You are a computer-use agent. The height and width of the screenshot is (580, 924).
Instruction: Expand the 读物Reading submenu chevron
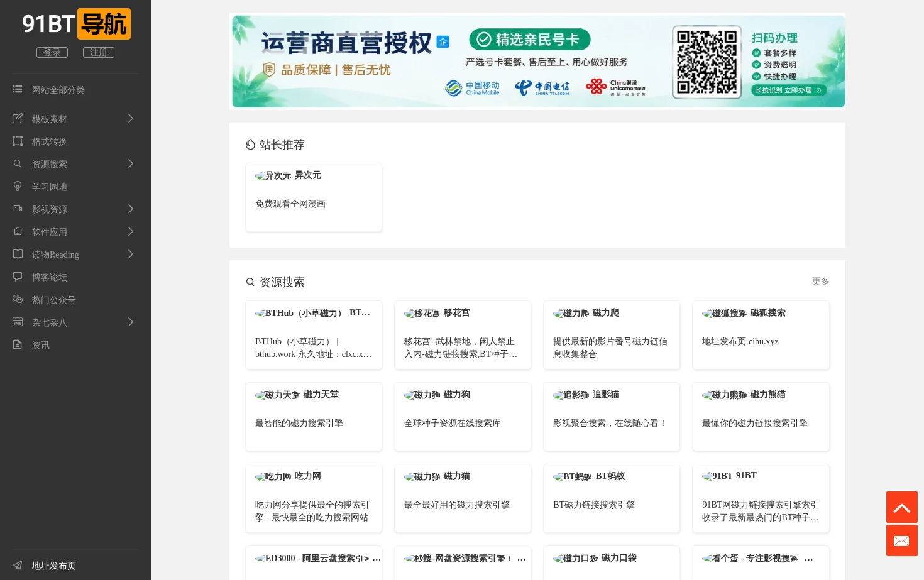[x=131, y=254]
